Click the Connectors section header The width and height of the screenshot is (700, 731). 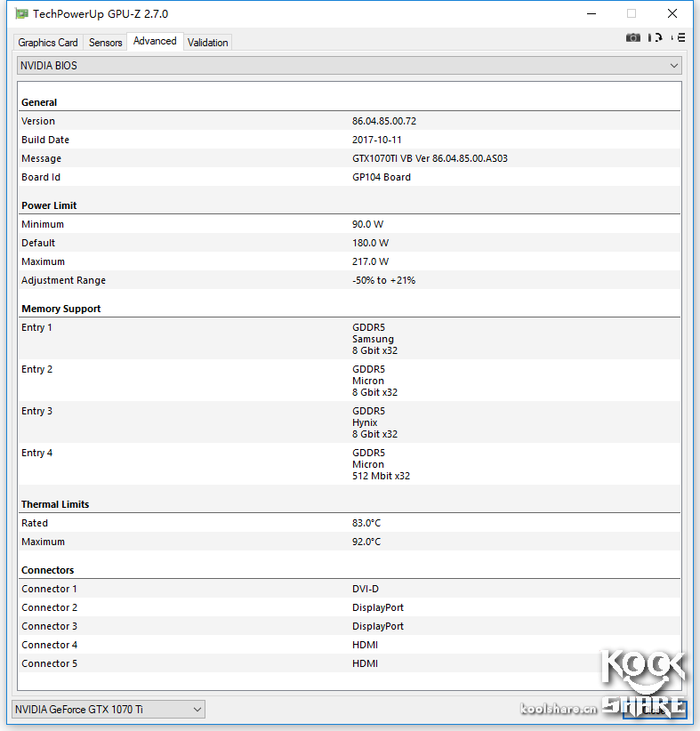coord(47,570)
